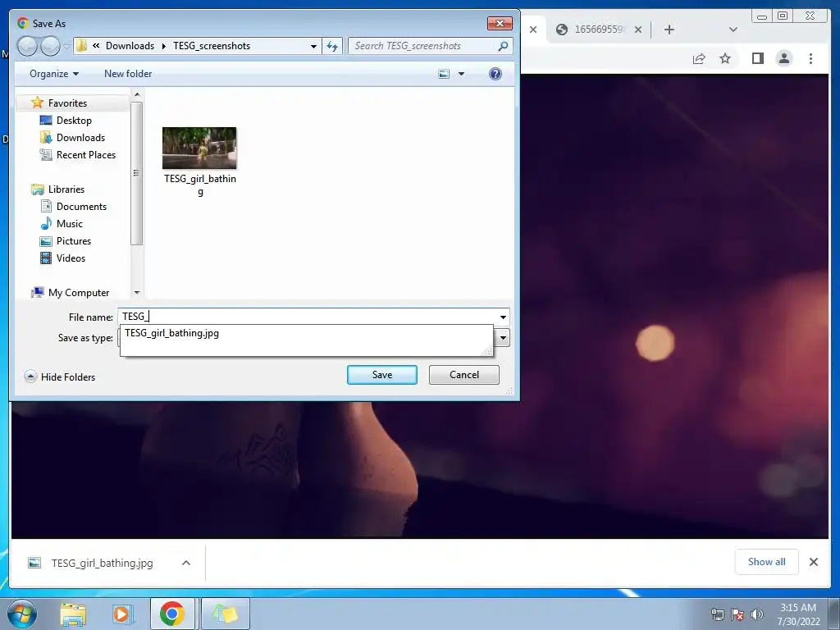Switch to the 165669559 Chrome tab

pyautogui.click(x=598, y=30)
